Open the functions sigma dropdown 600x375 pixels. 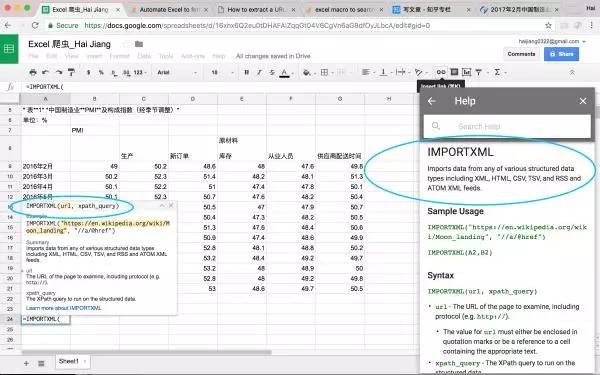tap(499, 72)
